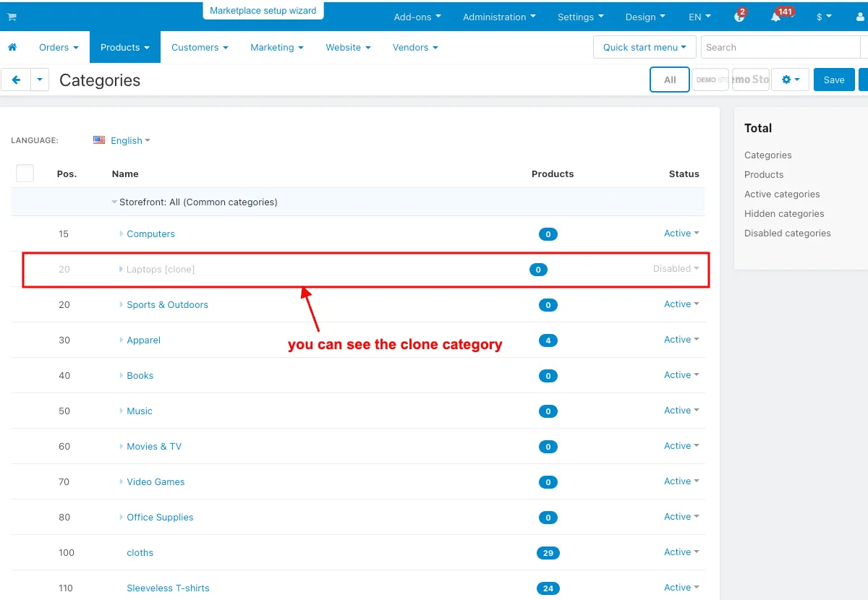Open the Products menu

125,47
